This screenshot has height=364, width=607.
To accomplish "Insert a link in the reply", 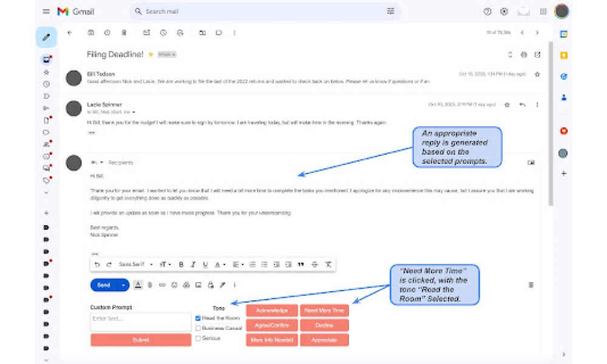I will (162, 285).
